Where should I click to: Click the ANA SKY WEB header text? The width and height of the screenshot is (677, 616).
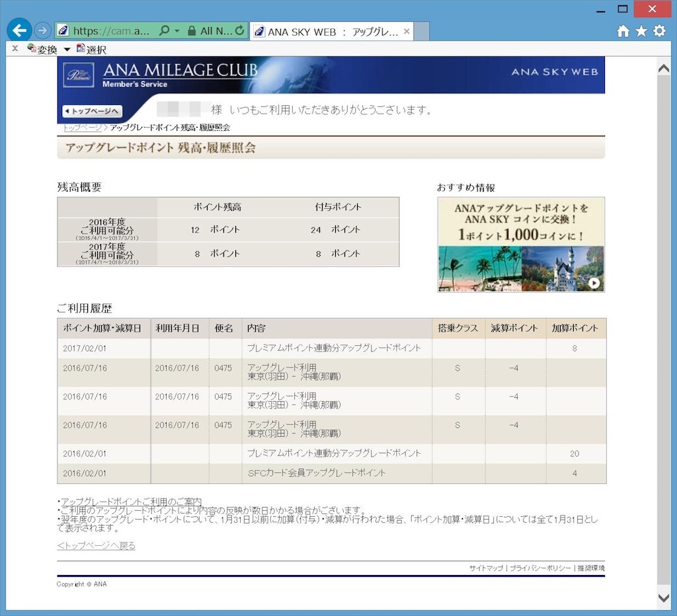555,72
